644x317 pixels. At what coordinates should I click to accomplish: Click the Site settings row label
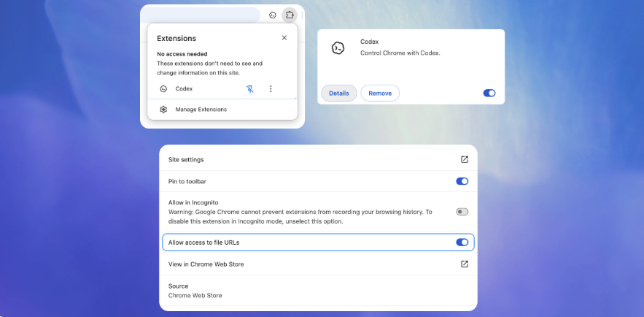click(x=186, y=159)
